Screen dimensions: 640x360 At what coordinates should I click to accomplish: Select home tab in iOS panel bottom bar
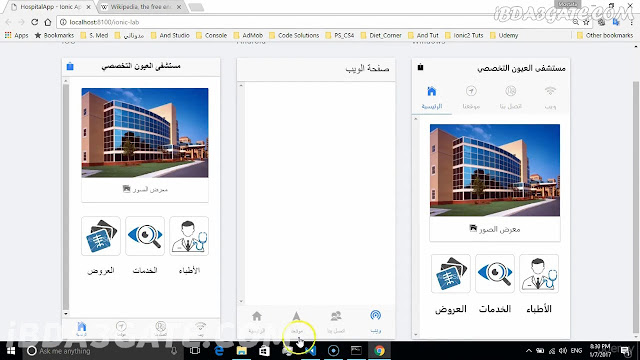tap(82, 329)
